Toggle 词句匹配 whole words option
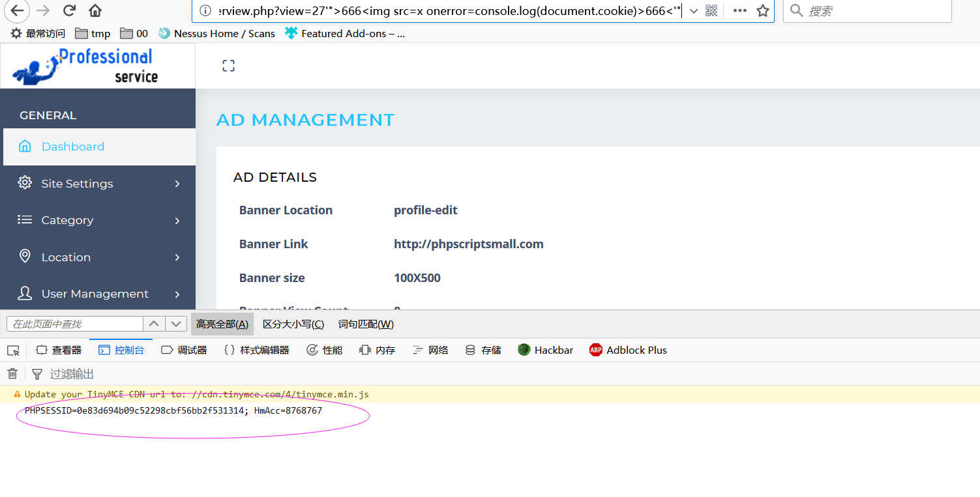 point(366,324)
